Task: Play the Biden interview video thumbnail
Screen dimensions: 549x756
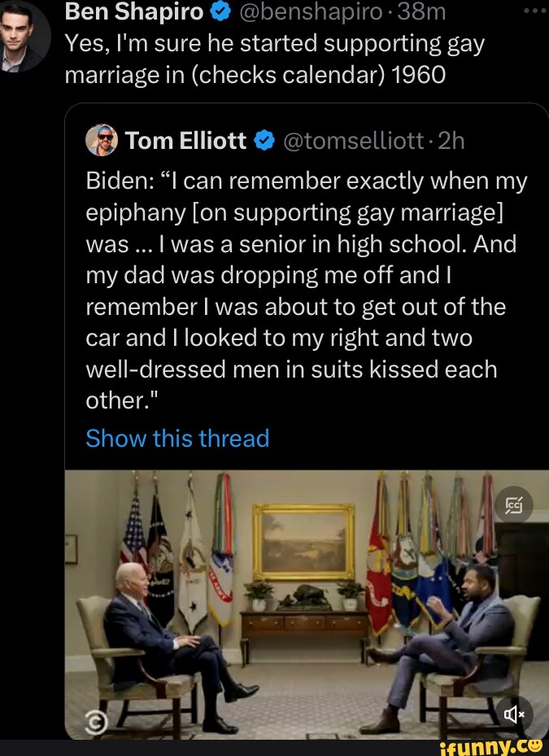Action: (306, 604)
